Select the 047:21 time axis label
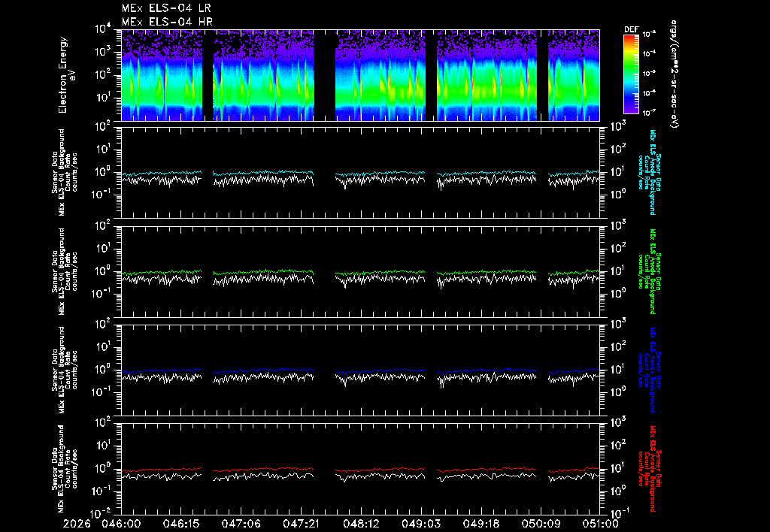770x532 pixels. (301, 524)
